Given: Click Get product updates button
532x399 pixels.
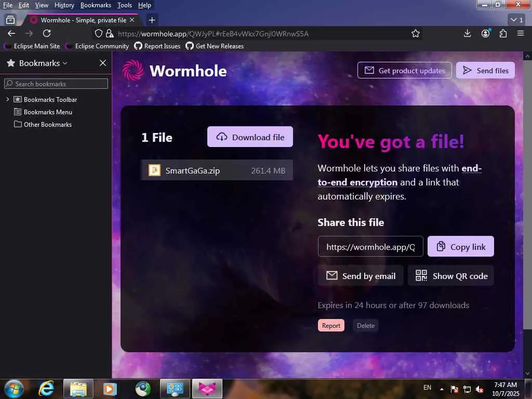Looking at the screenshot, I should 404,70.
